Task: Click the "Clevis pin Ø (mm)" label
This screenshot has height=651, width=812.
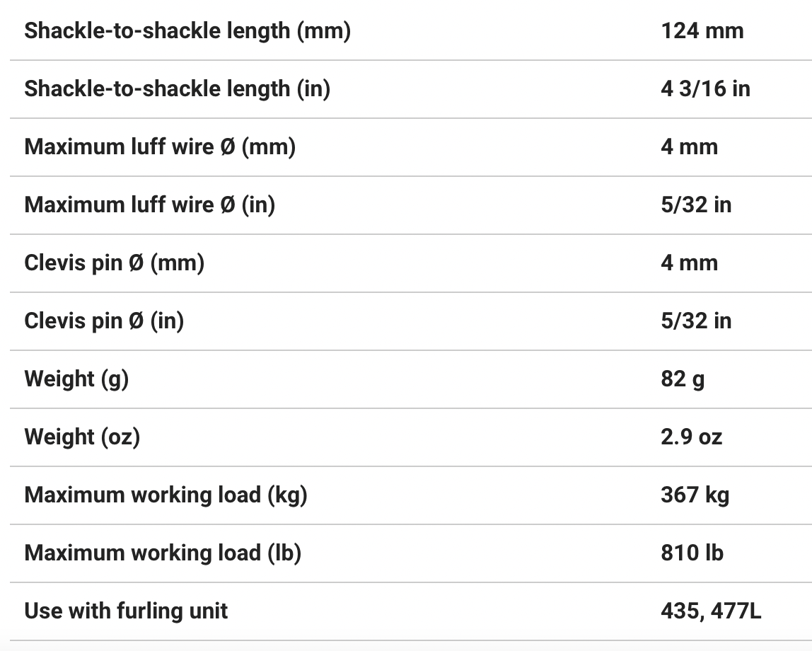Action: click(x=114, y=263)
